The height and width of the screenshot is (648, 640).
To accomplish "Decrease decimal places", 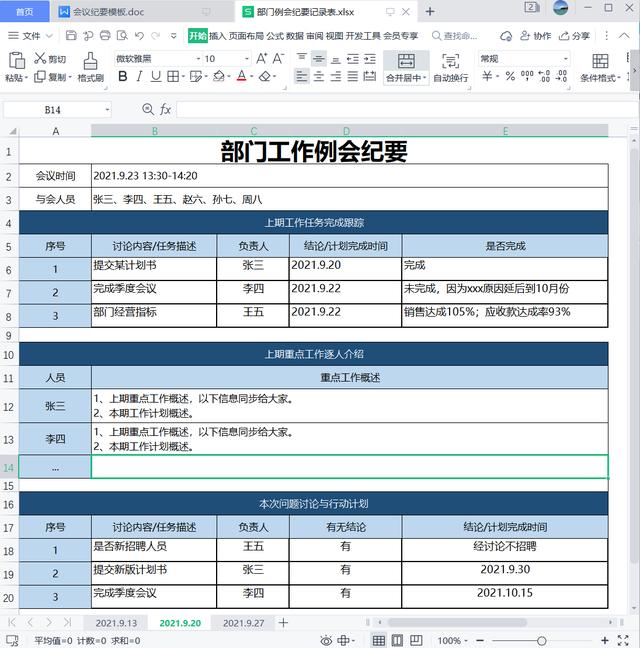I will click(561, 76).
